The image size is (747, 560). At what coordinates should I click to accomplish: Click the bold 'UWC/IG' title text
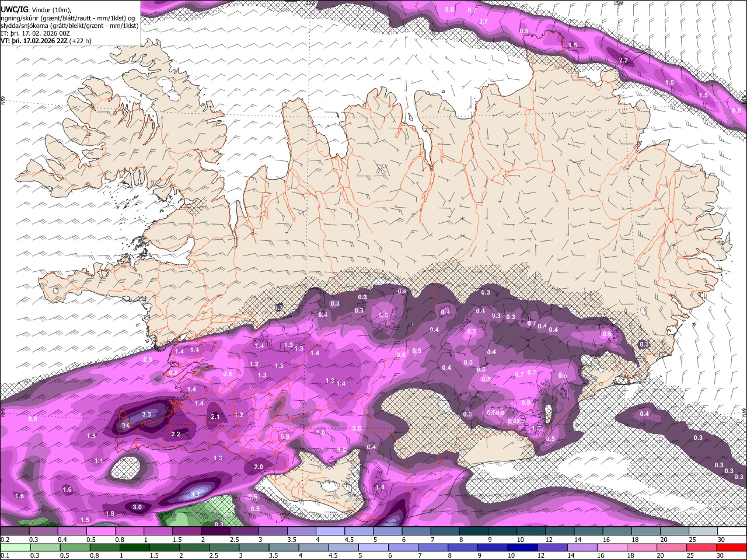click(x=14, y=9)
